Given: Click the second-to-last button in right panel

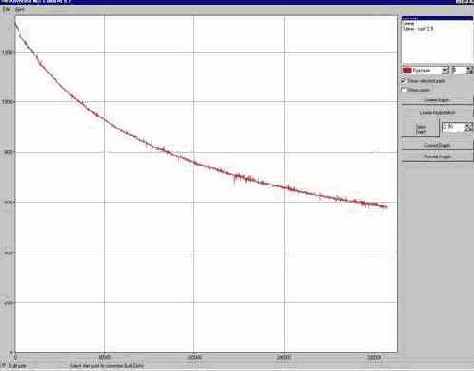Looking at the screenshot, I should tap(437, 145).
